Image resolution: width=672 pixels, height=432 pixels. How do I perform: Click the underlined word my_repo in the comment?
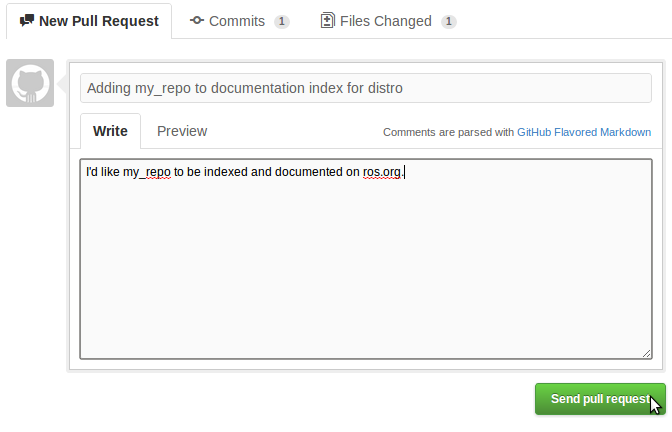tap(153, 172)
